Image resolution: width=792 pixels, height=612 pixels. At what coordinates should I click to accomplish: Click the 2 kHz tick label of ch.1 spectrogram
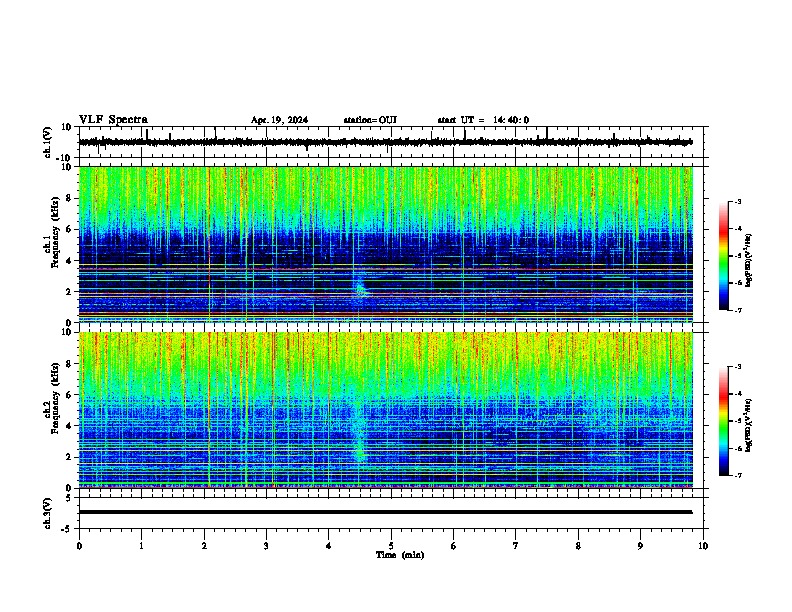point(69,292)
